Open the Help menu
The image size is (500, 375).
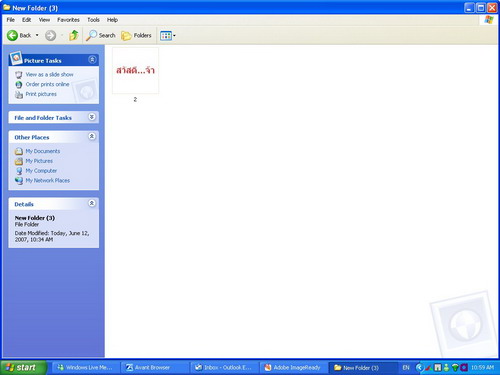tap(112, 20)
